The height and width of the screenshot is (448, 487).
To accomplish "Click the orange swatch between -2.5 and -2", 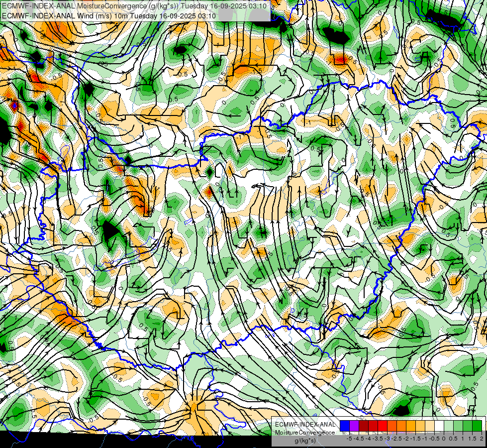I will [401, 426].
